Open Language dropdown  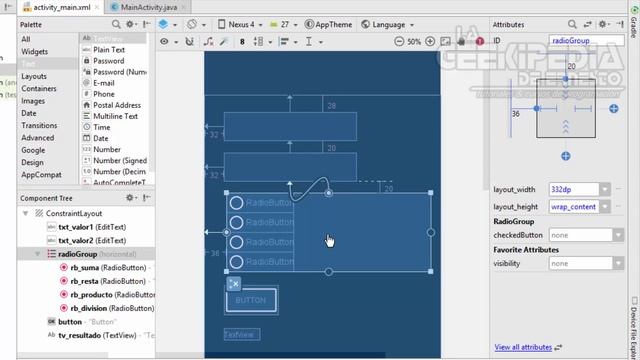tap(388, 24)
